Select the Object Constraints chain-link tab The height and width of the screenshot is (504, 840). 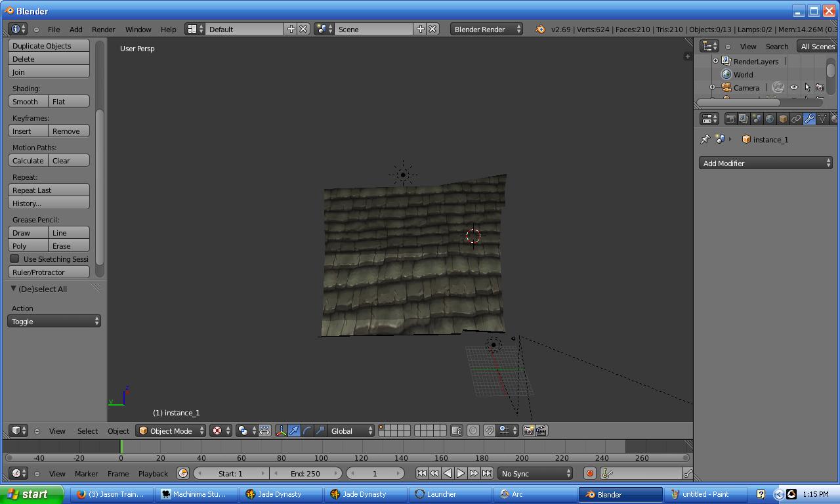[795, 118]
